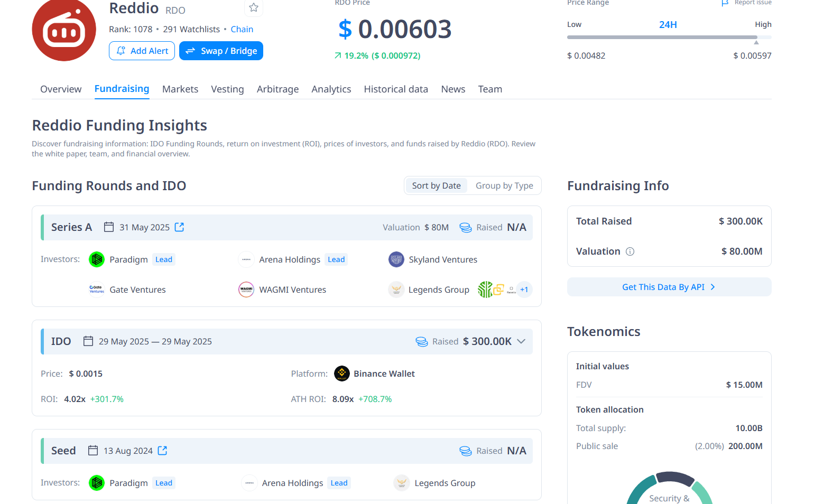This screenshot has width=833, height=504.
Task: Open the Seed round external link icon
Action: [163, 451]
